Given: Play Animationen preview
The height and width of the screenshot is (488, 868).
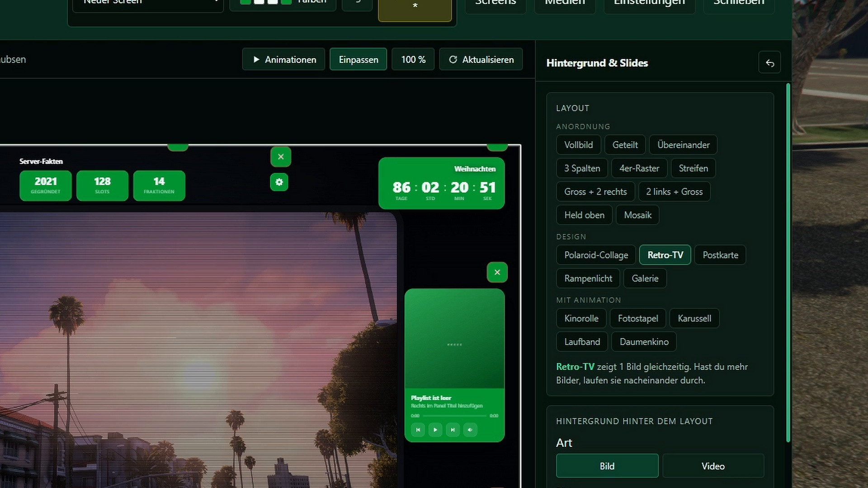Looking at the screenshot, I should click(283, 59).
